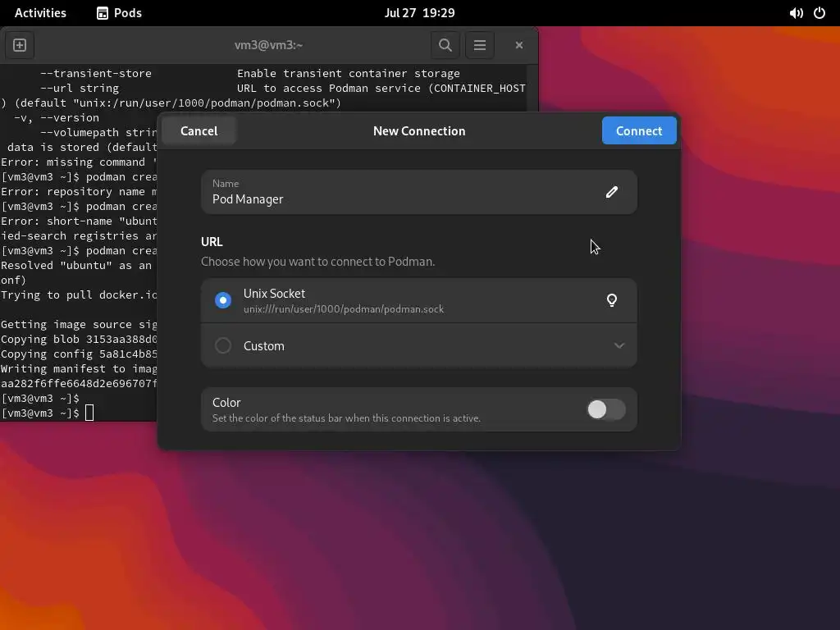The width and height of the screenshot is (840, 630).
Task: Expand the Custom URL row chevron
Action: coord(619,345)
